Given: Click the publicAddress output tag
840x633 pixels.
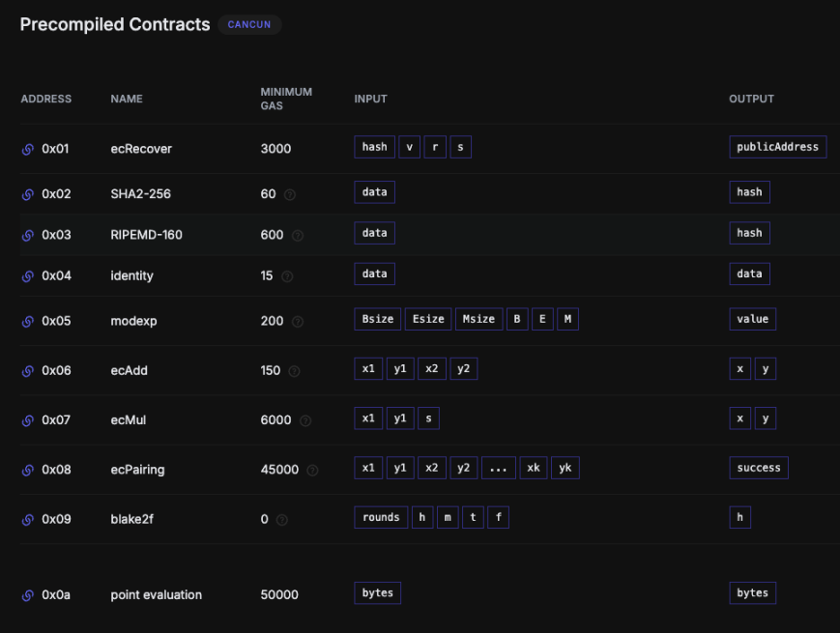Looking at the screenshot, I should [x=777, y=147].
